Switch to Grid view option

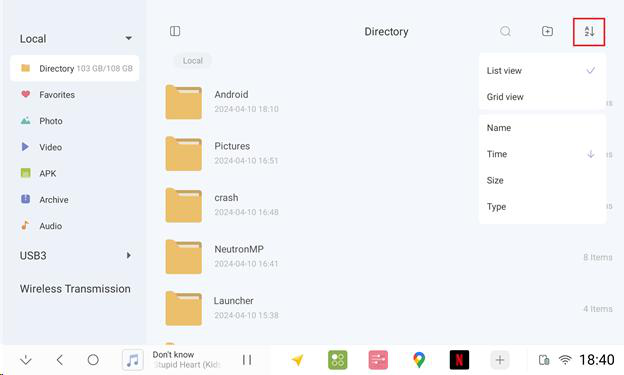click(x=542, y=97)
